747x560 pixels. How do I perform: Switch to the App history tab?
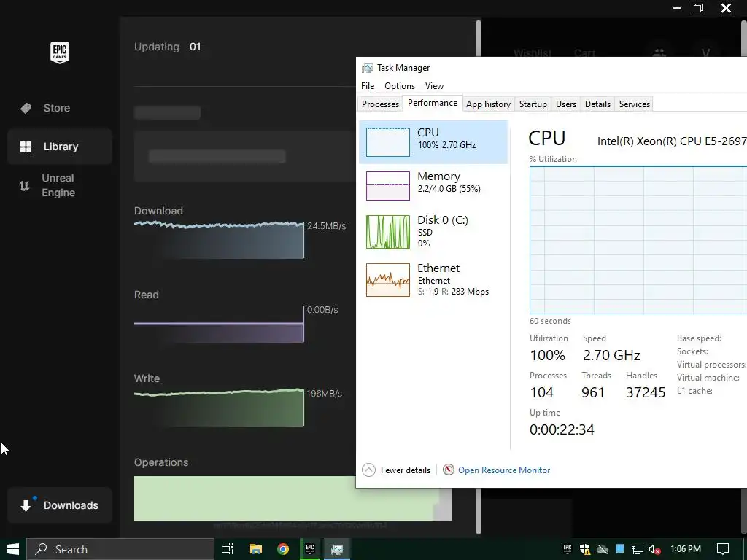[488, 104]
